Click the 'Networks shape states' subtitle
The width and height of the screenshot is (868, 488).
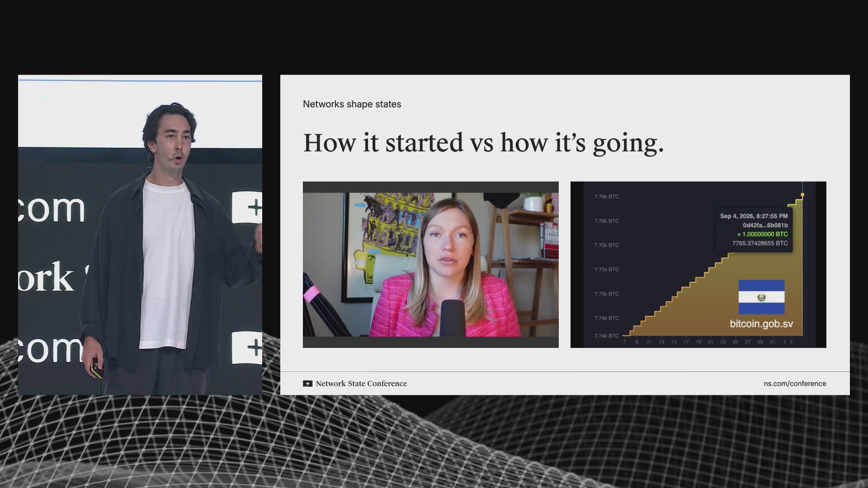[x=352, y=104]
